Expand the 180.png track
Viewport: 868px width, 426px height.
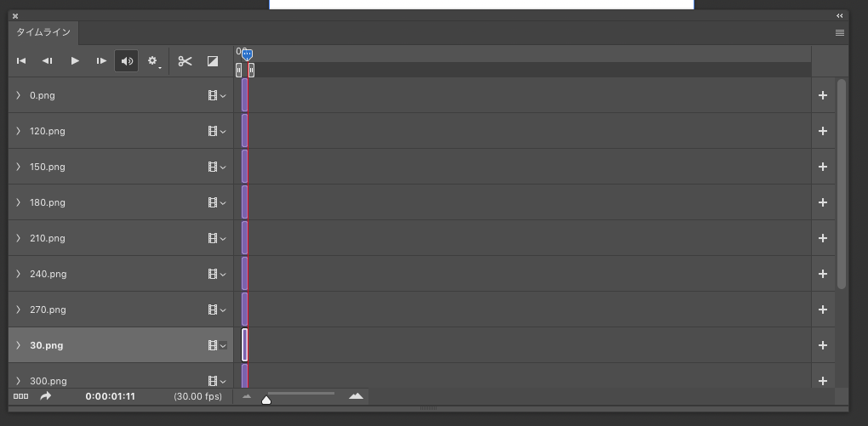pos(18,202)
